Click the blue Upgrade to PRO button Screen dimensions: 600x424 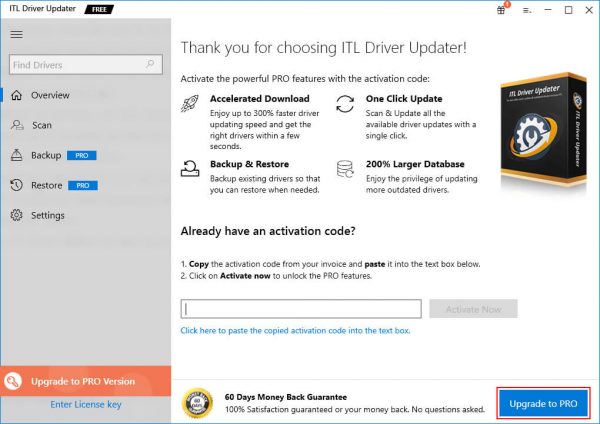coord(543,403)
